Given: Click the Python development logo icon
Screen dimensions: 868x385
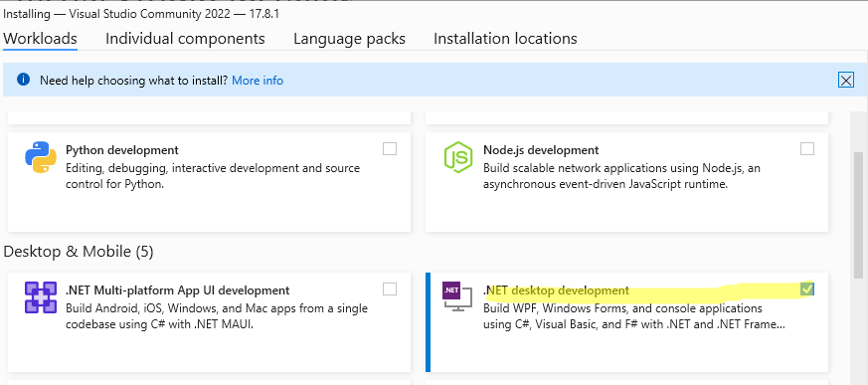Looking at the screenshot, I should click(41, 158).
